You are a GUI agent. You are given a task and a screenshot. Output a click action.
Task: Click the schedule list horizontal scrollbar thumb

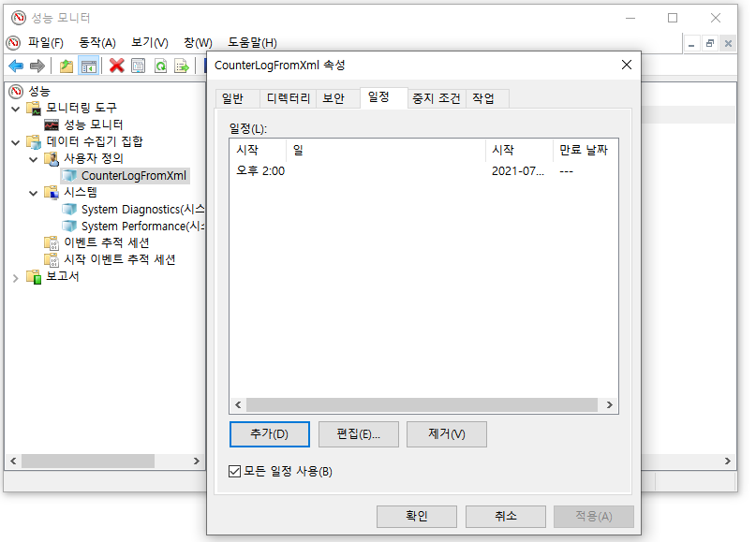[x=422, y=404]
